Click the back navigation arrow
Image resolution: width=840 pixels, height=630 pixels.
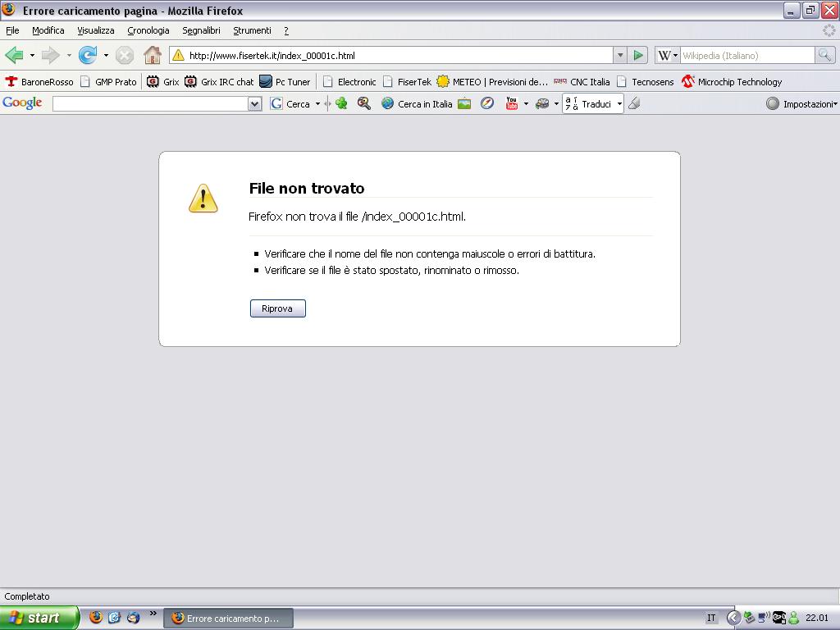[14, 55]
